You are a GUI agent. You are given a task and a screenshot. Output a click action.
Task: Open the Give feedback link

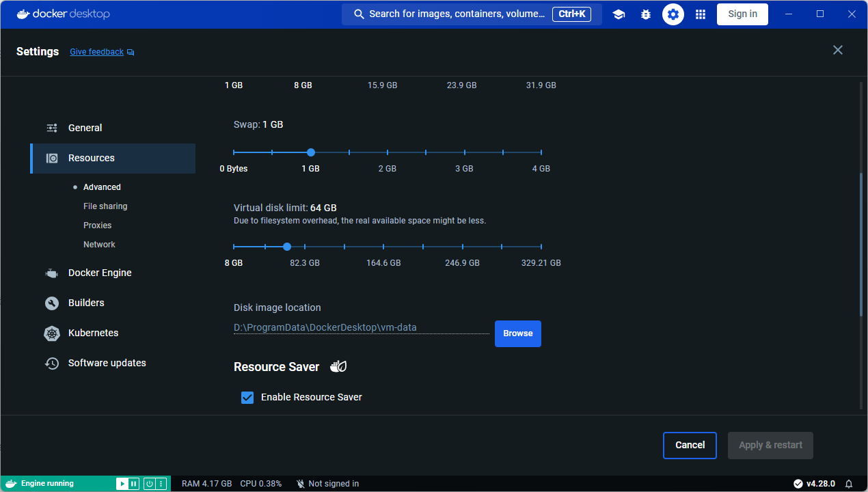click(96, 52)
